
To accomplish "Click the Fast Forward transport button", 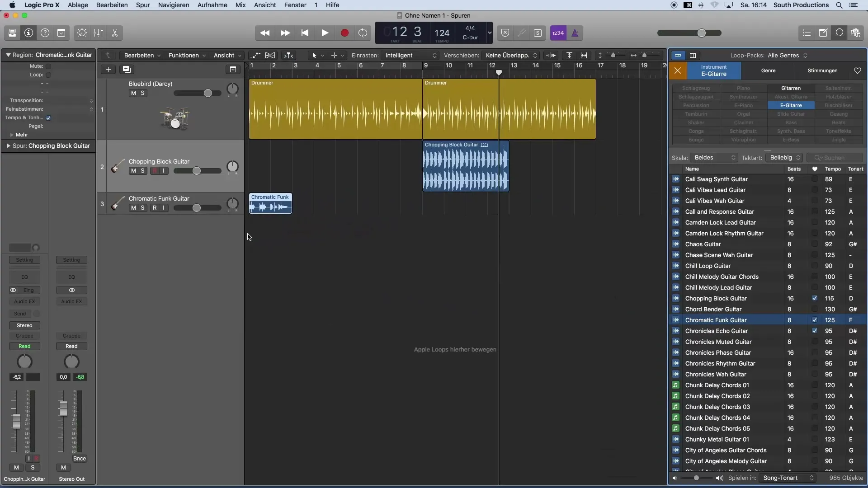I will click(x=285, y=33).
